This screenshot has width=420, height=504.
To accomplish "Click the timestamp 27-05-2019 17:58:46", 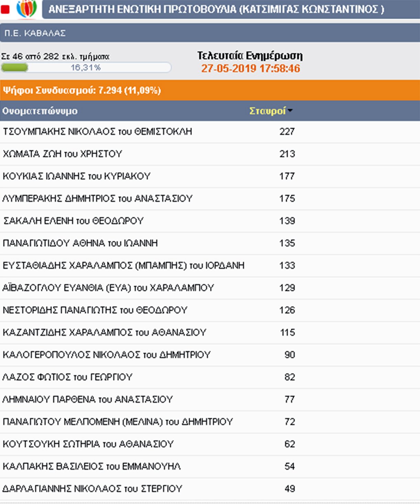I will click(x=251, y=68).
